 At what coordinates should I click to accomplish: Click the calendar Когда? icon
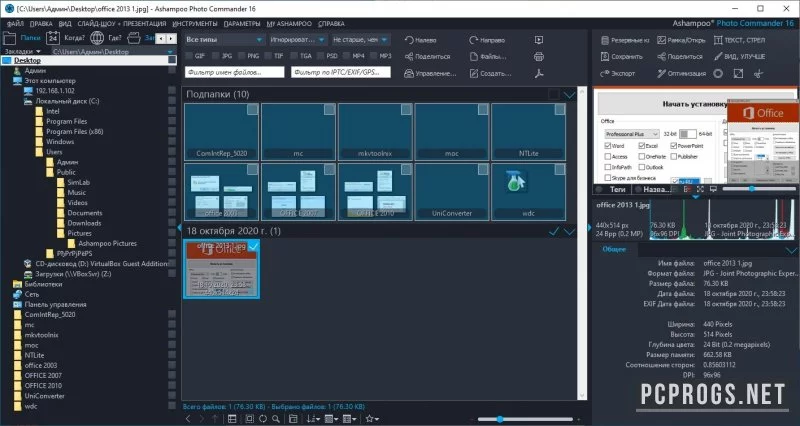coord(53,38)
